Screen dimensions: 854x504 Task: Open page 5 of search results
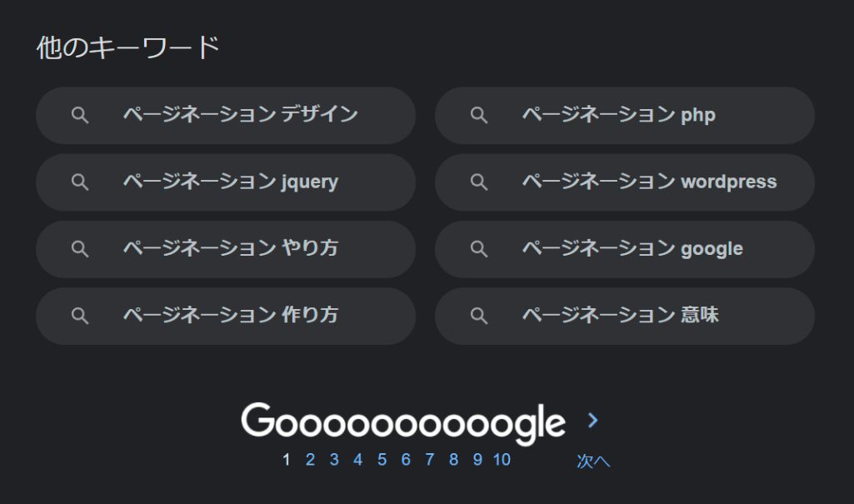click(x=382, y=459)
